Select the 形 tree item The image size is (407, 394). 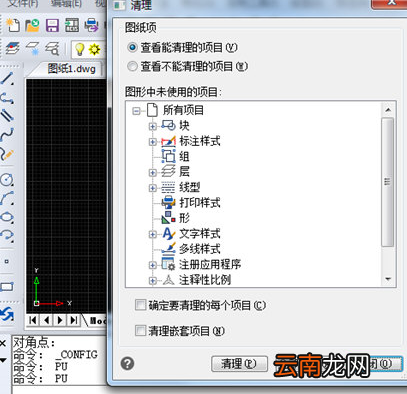184,218
